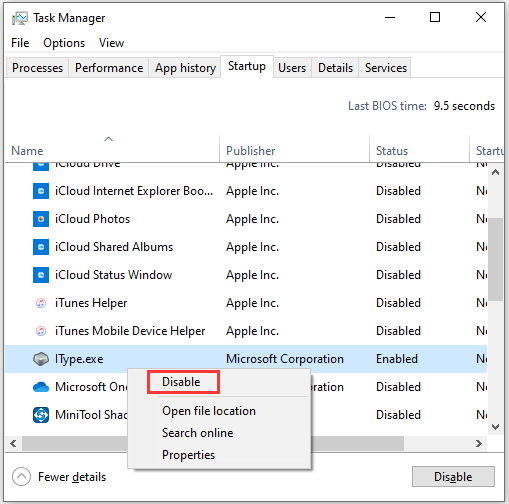
Task: Click the iTunes Mobile Device Helper icon
Action: [41, 331]
